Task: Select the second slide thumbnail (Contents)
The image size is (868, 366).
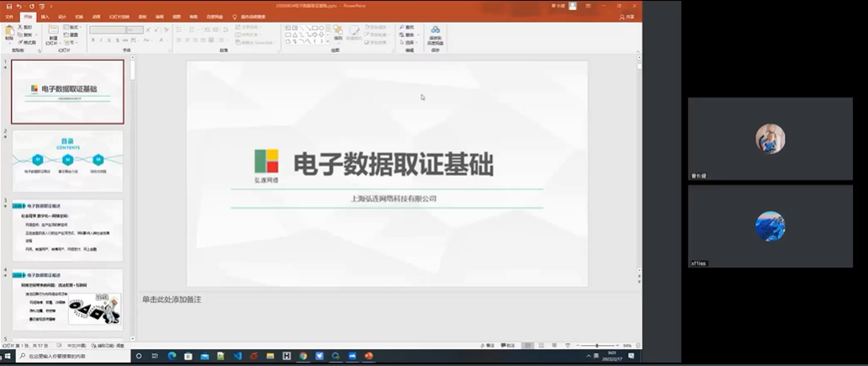Action: point(67,161)
